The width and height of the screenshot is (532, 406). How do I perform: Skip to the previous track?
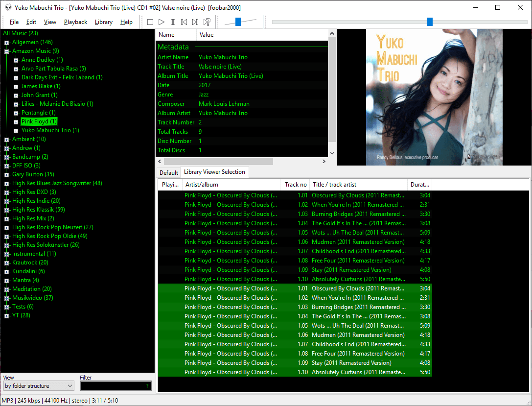coord(184,22)
